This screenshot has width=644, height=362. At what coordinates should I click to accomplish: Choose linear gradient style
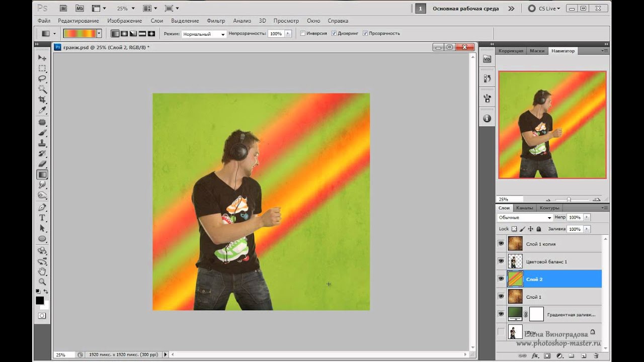pyautogui.click(x=116, y=34)
